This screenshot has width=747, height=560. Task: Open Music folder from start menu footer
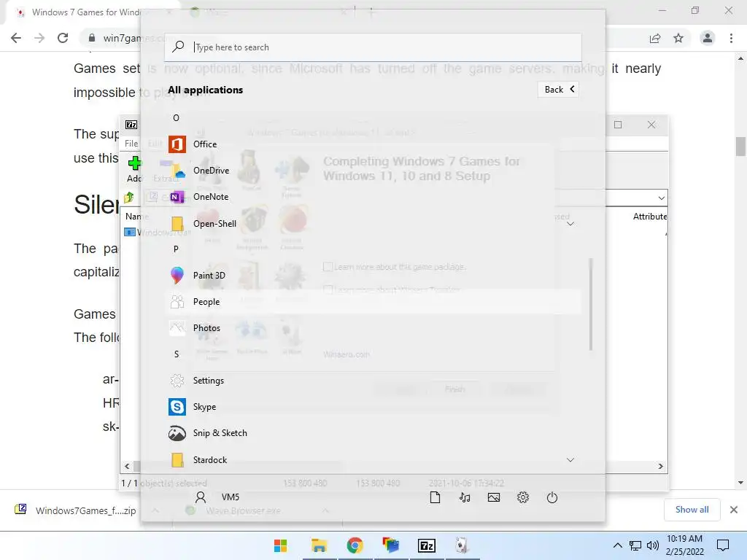pyautogui.click(x=465, y=497)
